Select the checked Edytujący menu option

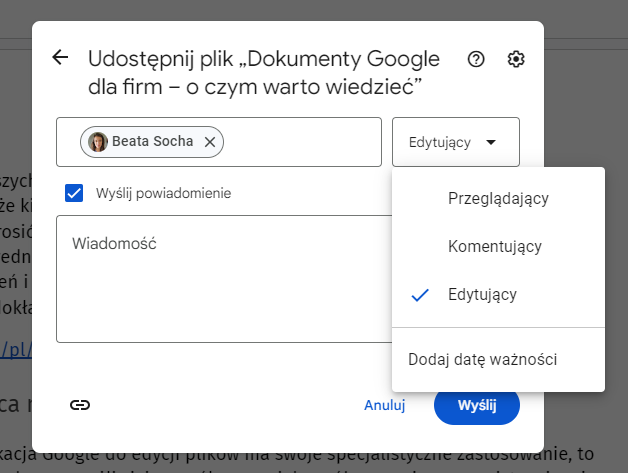click(x=498, y=294)
